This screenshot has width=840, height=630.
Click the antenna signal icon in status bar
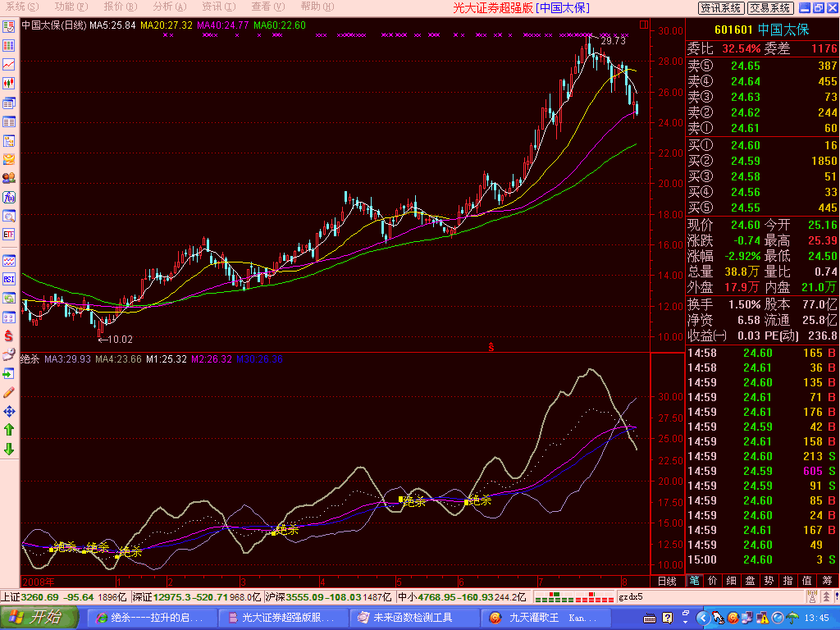[x=813, y=597]
